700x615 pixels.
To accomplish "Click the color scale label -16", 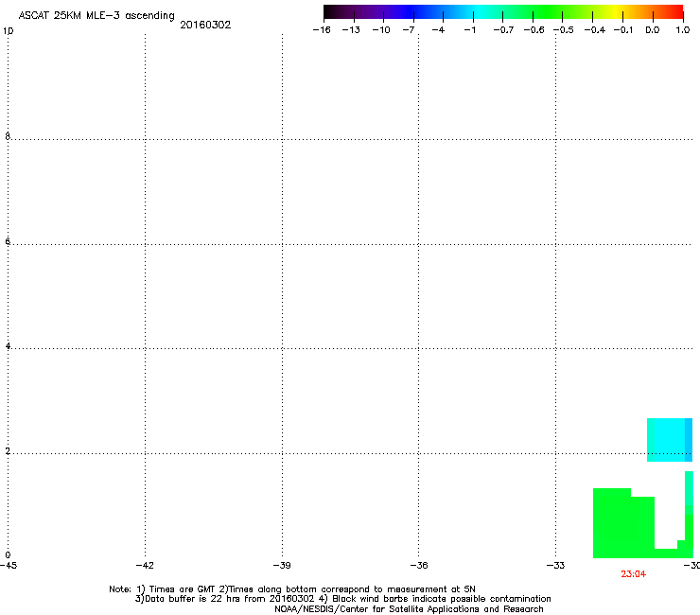I will click(322, 30).
